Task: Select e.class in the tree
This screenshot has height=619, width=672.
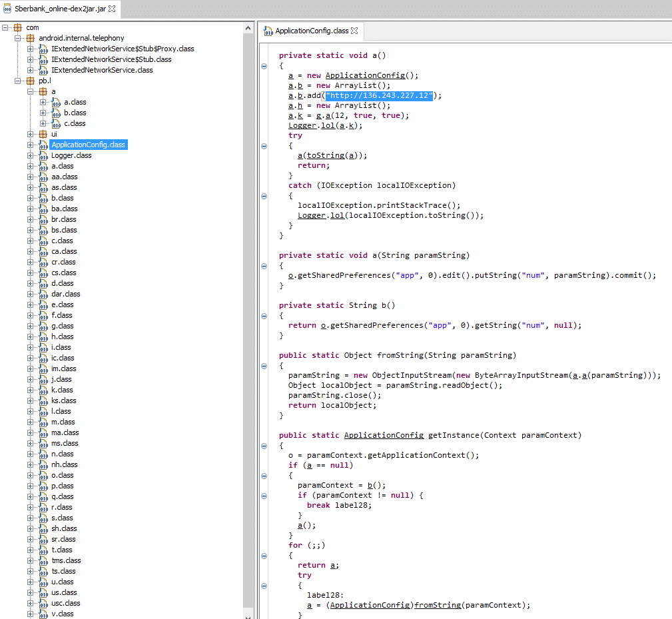Action: [x=62, y=305]
